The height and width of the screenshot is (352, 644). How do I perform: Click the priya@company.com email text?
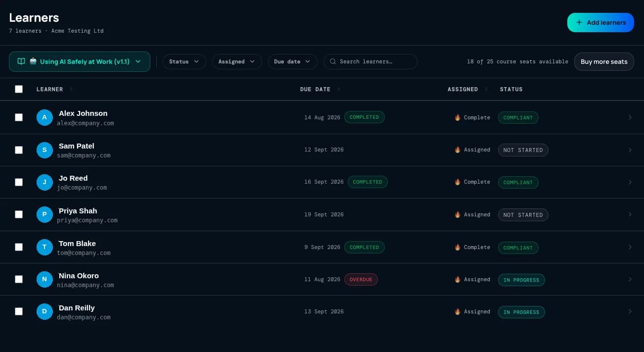[87, 220]
